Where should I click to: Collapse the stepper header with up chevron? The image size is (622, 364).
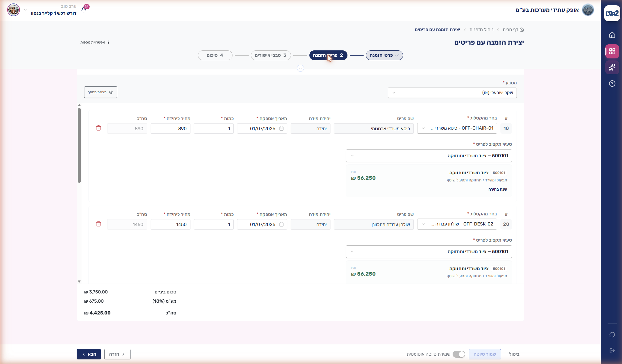(300, 68)
